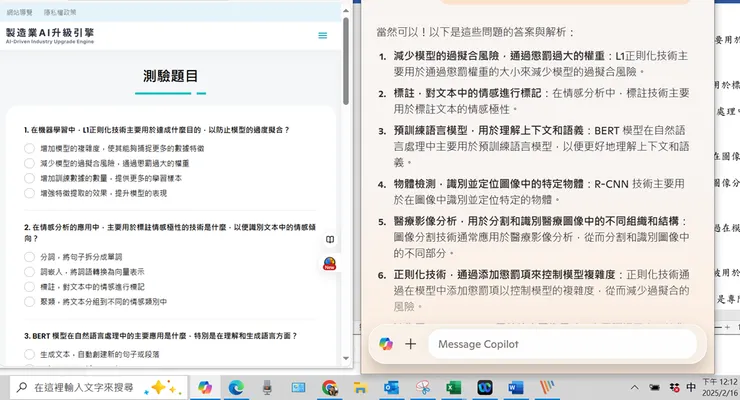Click Copilot answer 6 正則化技術
This screenshot has height=400, width=740.
541,290
